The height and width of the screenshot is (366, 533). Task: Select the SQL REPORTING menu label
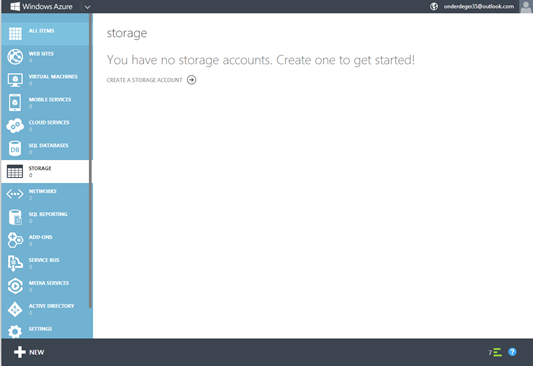point(48,214)
